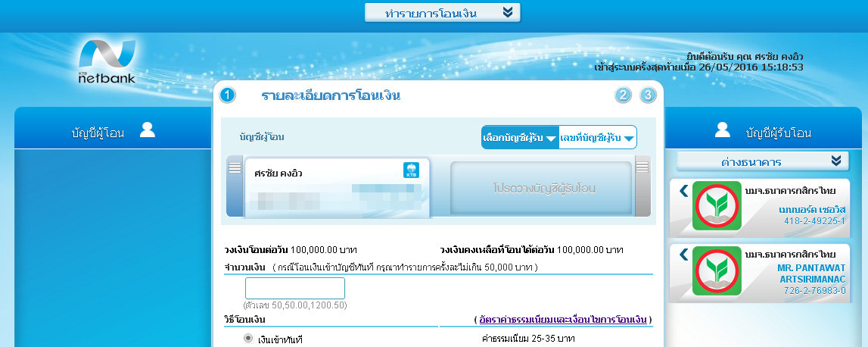
Task: Click the KTB logo on sender account card
Action: pos(412,170)
